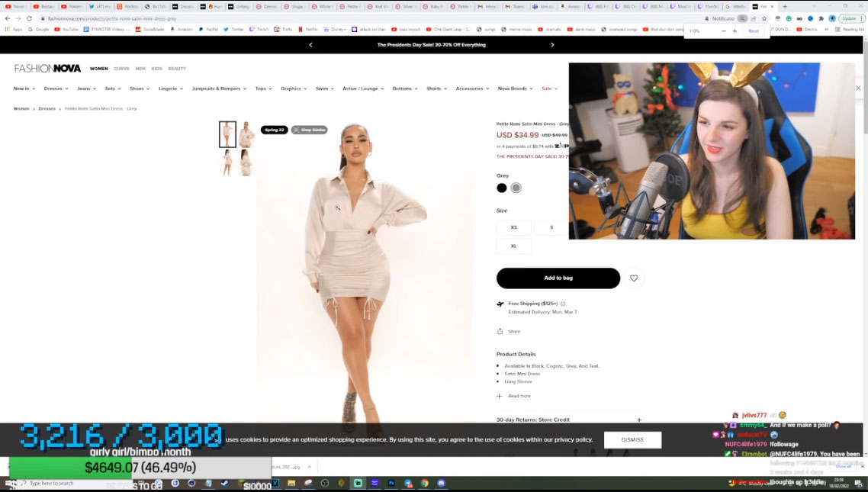Expand product details Read more

(x=514, y=396)
